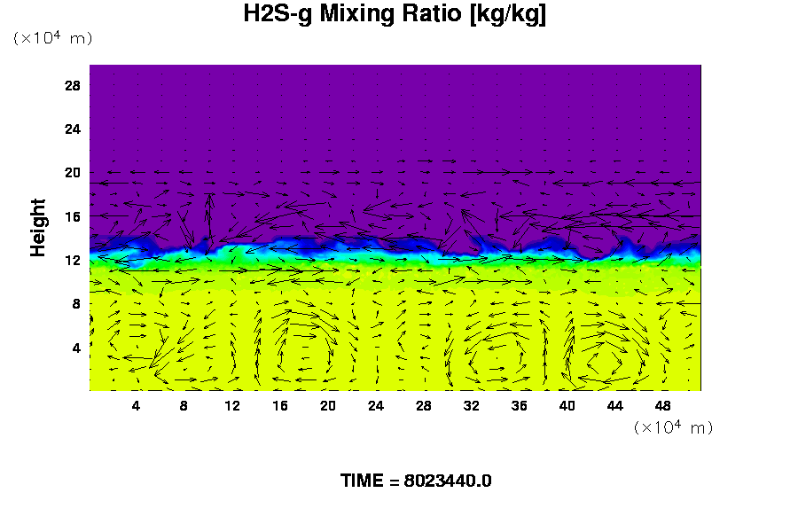Select the 8 tick on the height axis
Screen dimensions: 798x532
[76, 303]
